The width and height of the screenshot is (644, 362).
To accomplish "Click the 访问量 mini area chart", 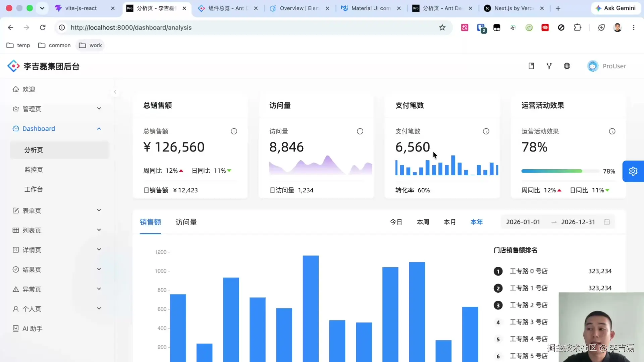I will point(321,165).
